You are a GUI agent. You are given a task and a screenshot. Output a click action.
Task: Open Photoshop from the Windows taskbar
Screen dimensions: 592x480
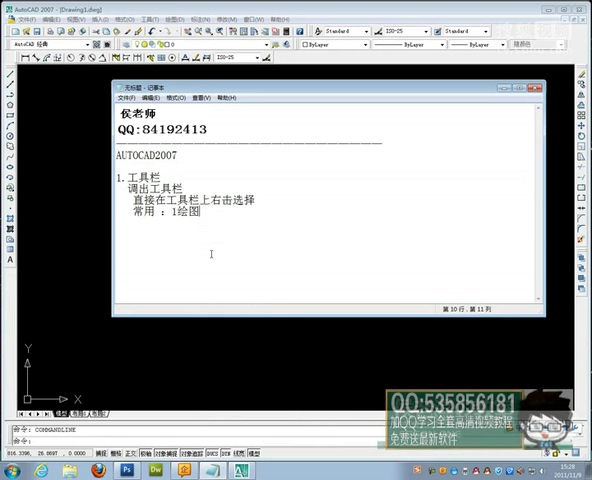[x=126, y=470]
